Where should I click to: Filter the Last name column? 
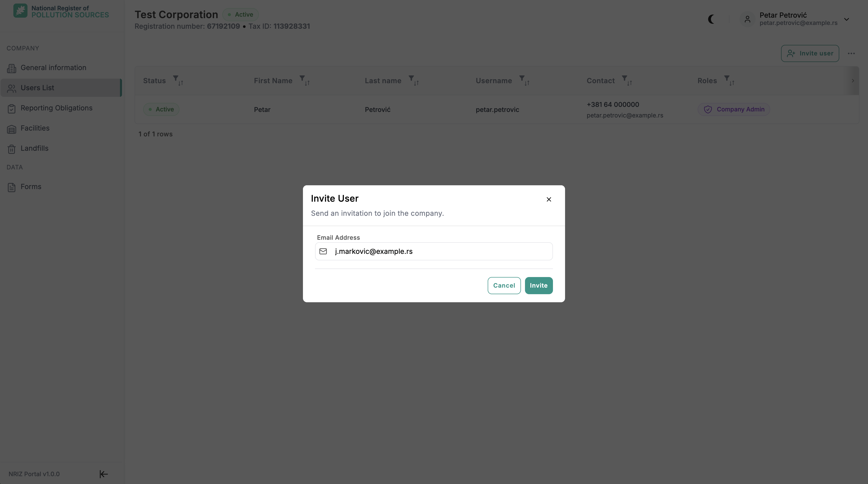(411, 78)
